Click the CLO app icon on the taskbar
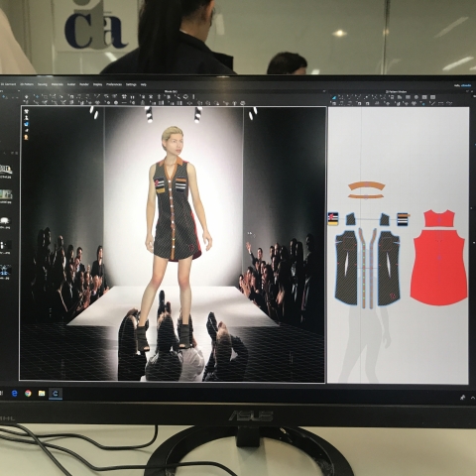 56,394
